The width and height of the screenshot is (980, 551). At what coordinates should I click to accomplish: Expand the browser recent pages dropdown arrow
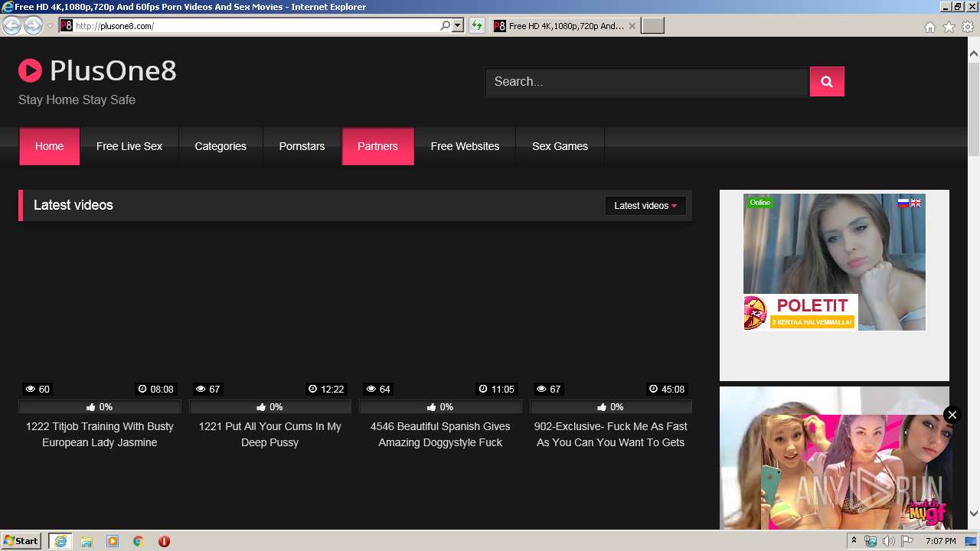tap(50, 26)
